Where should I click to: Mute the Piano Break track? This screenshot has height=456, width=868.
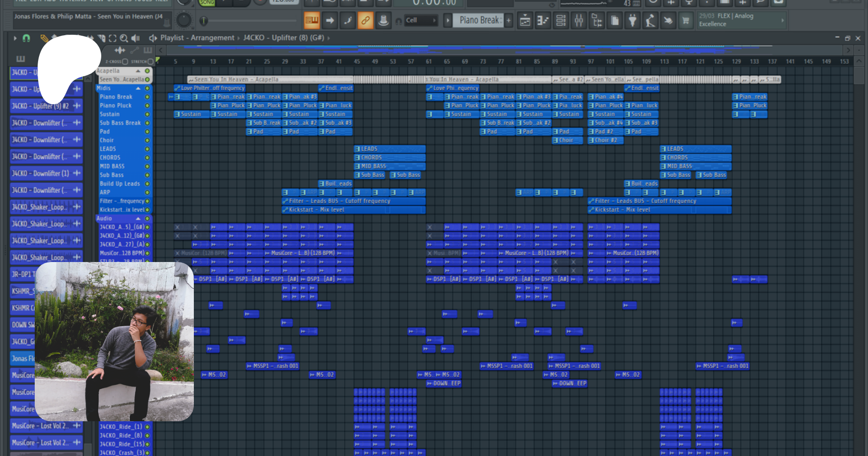coord(147,97)
